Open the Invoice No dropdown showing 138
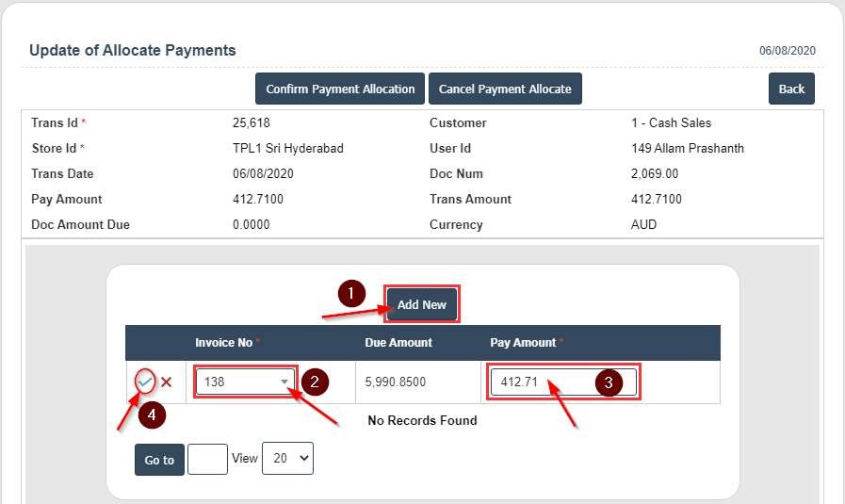 point(246,382)
